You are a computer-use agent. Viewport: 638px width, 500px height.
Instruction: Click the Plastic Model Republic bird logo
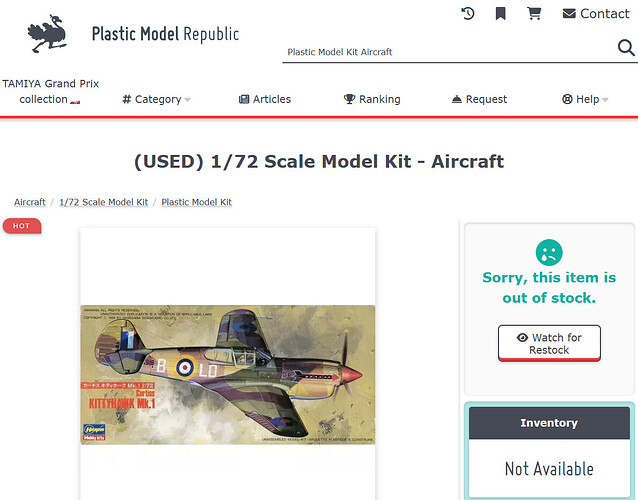47,34
